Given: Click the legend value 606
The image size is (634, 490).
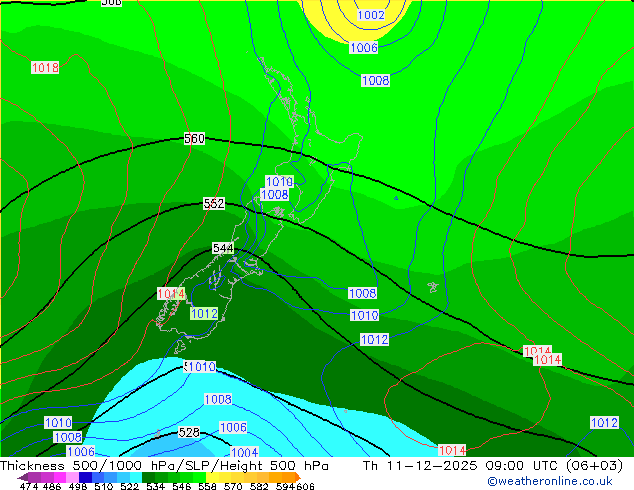Looking at the screenshot, I should (x=304, y=486).
